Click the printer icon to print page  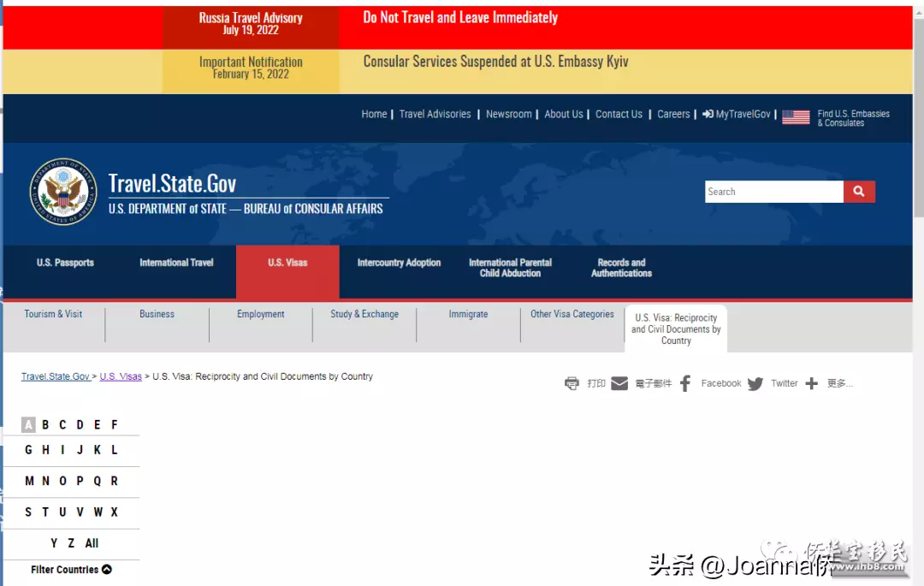tap(572, 383)
